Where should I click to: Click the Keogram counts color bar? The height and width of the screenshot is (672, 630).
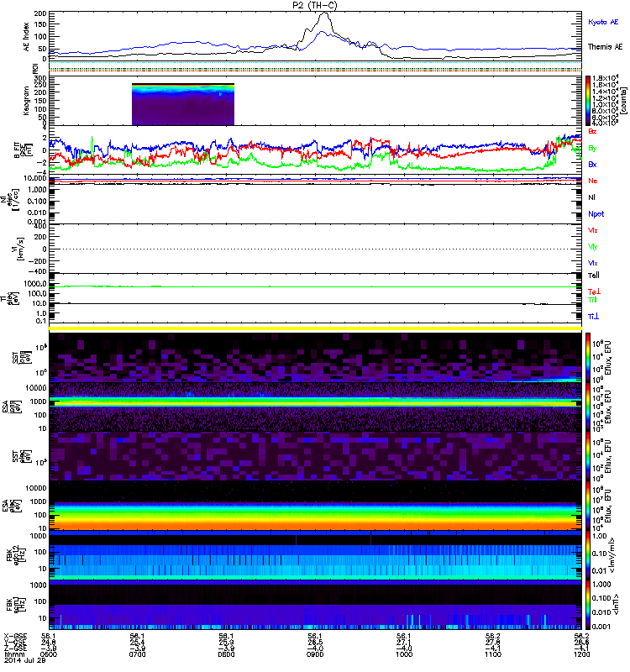click(x=588, y=101)
